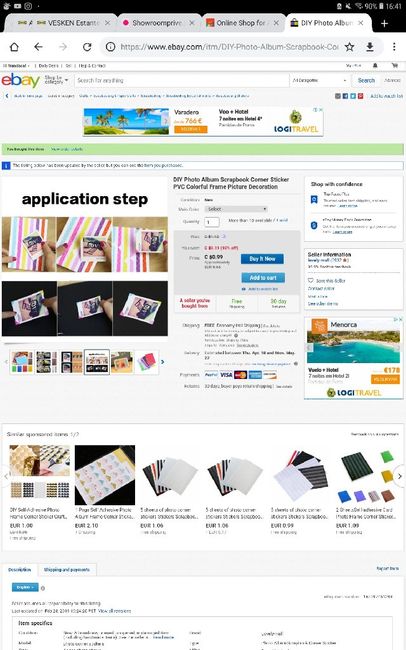Viewport: 406px width, 650px height.
Task: Open the Main Color Select dropdown
Action: tap(236, 209)
